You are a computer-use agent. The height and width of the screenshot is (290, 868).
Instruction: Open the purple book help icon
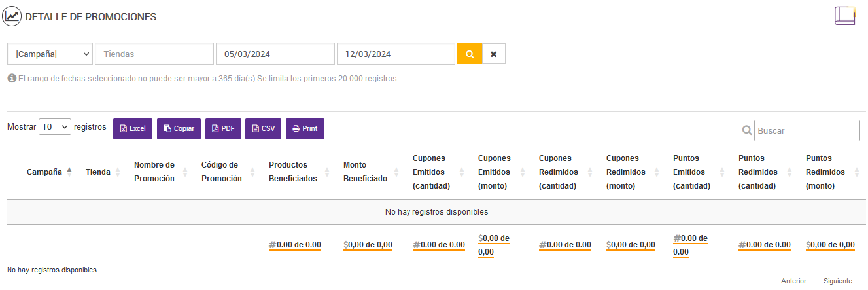click(x=845, y=16)
